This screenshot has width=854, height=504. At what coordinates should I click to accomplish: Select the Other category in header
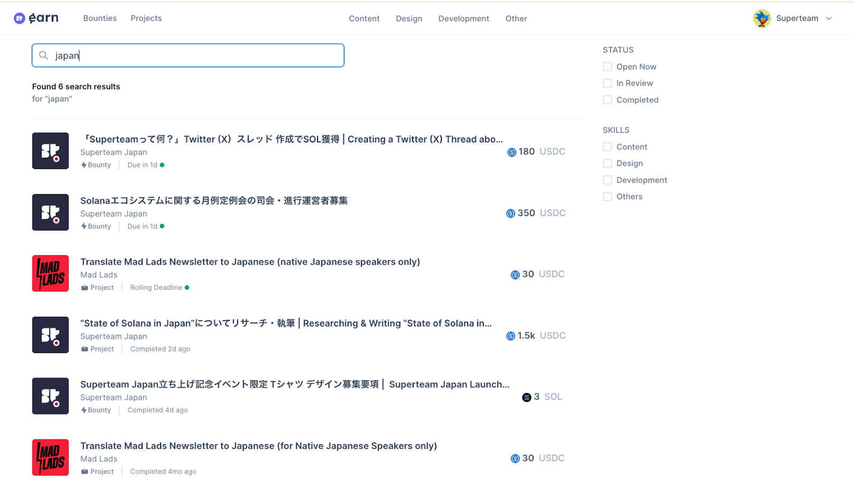pyautogui.click(x=516, y=19)
